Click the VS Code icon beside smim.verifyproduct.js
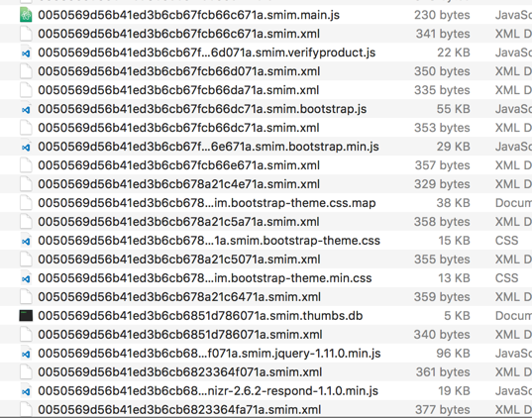 pyautogui.click(x=26, y=52)
